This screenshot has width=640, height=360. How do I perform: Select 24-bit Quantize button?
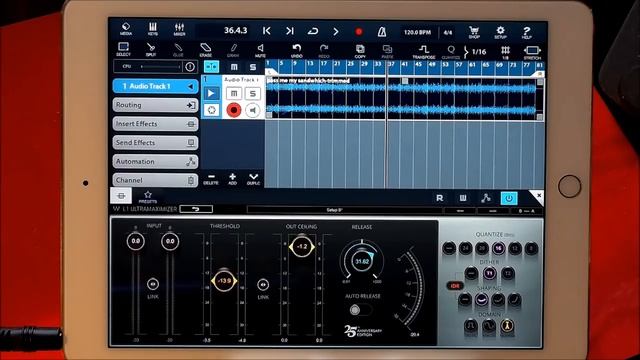point(465,248)
